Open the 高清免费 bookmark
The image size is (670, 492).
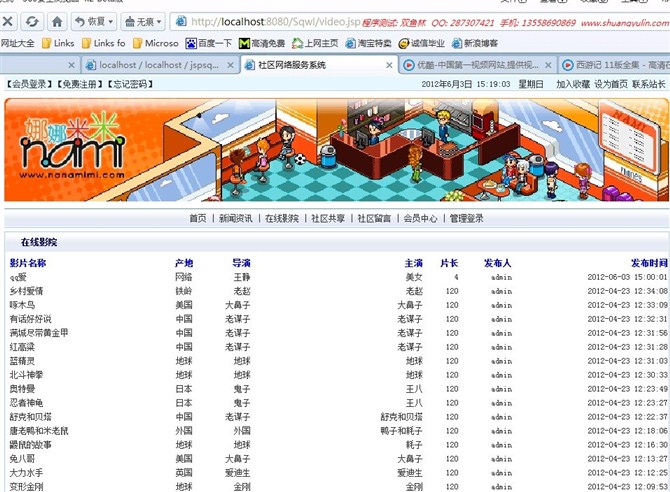(262, 43)
